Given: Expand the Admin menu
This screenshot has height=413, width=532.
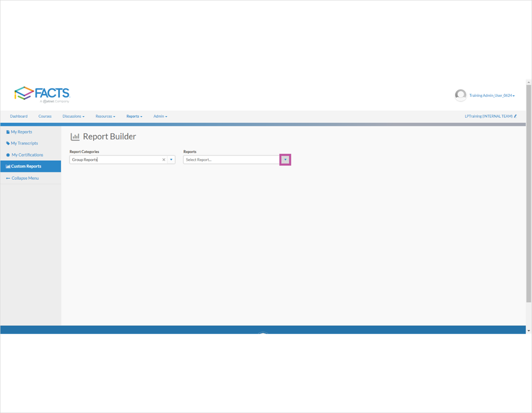Looking at the screenshot, I should (160, 116).
